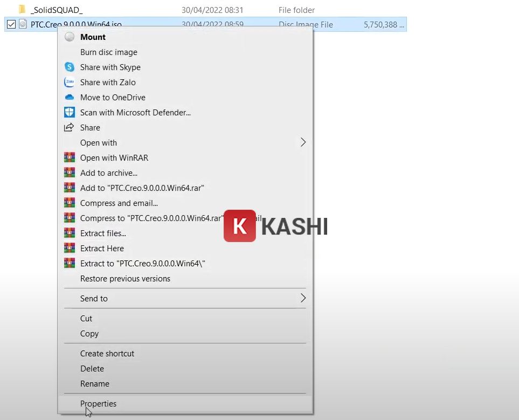This screenshot has height=420, width=519.
Task: Click the Skype icon in context menu
Action: 69,67
